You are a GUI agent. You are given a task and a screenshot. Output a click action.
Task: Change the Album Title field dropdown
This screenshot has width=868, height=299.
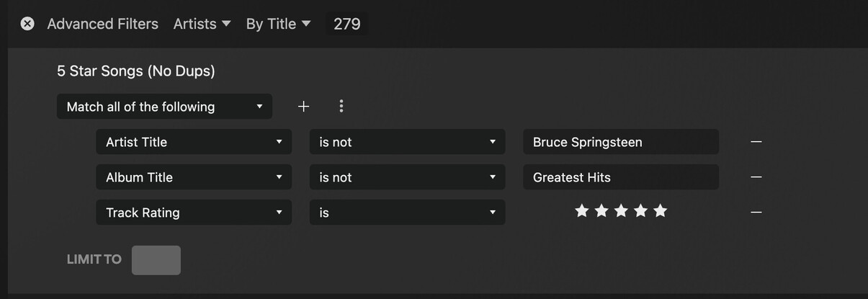[193, 177]
